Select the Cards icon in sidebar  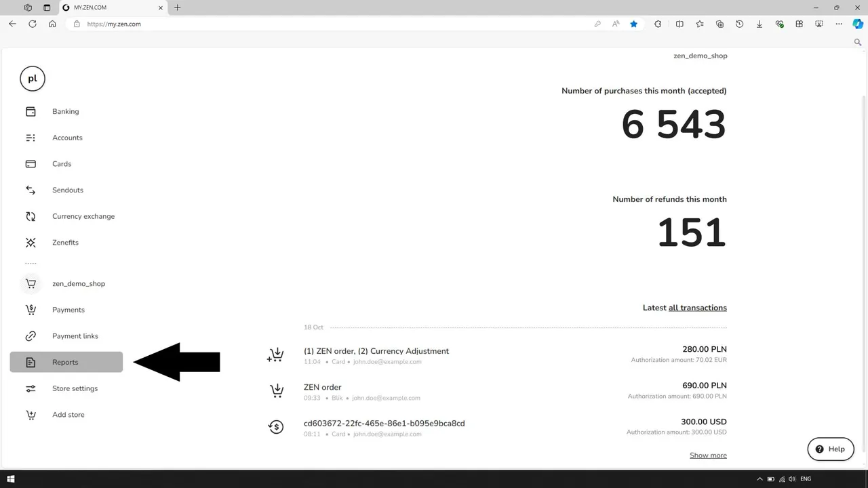31,164
